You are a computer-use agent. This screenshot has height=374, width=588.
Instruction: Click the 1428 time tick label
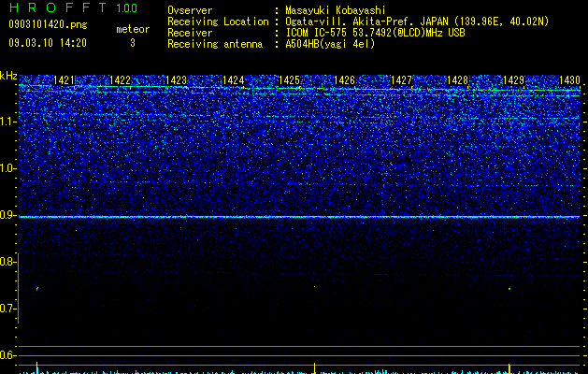[457, 80]
